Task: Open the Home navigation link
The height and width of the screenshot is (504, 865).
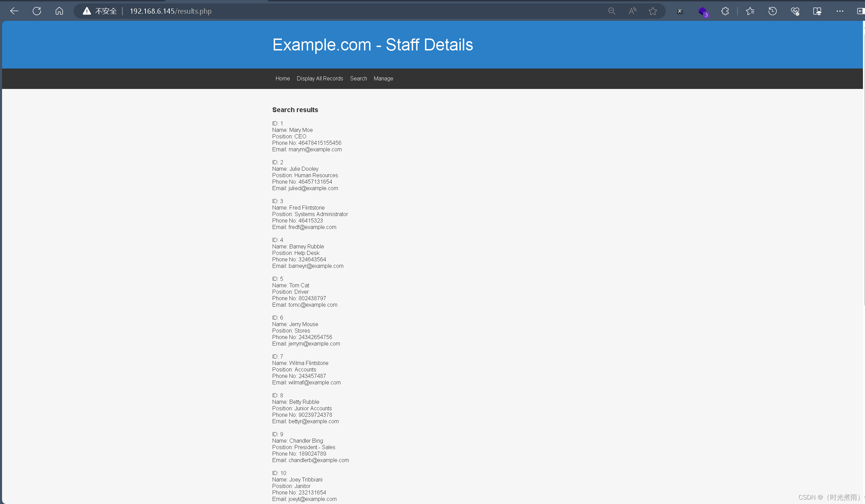Action: coord(283,79)
